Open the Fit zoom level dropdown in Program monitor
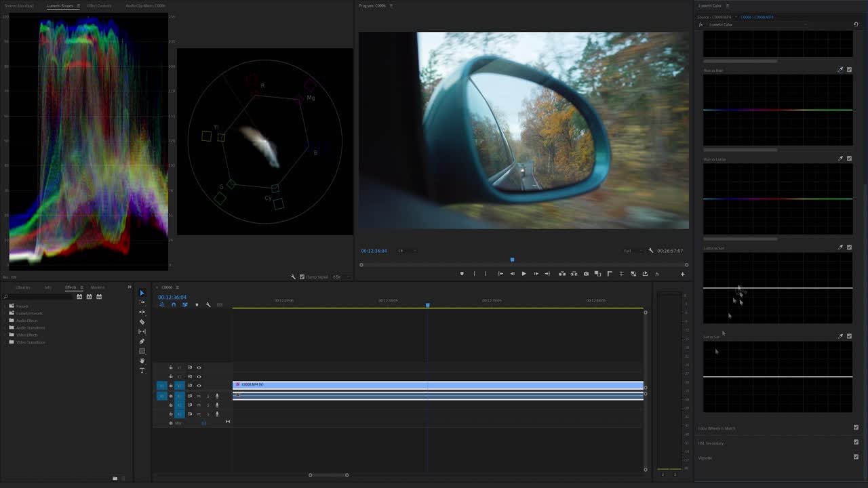Image resolution: width=868 pixels, height=488 pixels. pyautogui.click(x=405, y=251)
